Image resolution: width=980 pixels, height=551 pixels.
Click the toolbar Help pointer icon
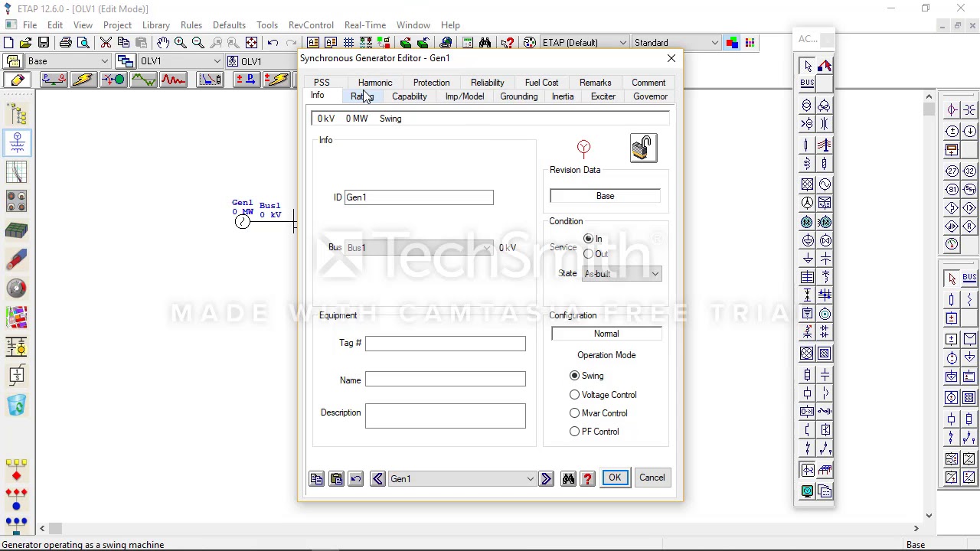coord(508,43)
